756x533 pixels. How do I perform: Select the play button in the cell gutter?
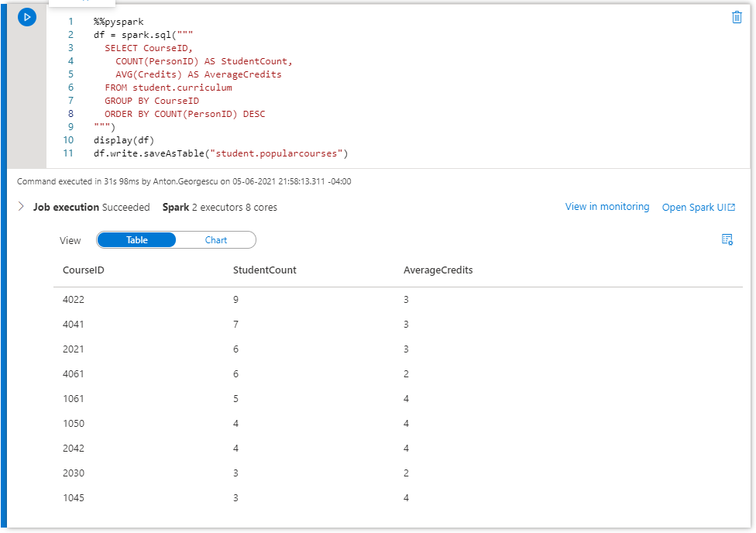pyautogui.click(x=27, y=16)
